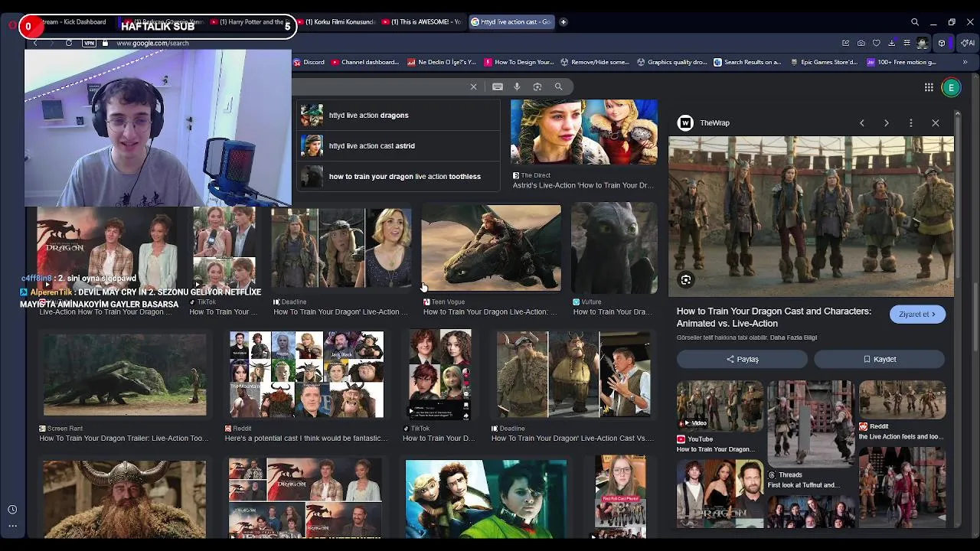
Task: Open Reddit Live Action feels related image
Action: (x=902, y=399)
